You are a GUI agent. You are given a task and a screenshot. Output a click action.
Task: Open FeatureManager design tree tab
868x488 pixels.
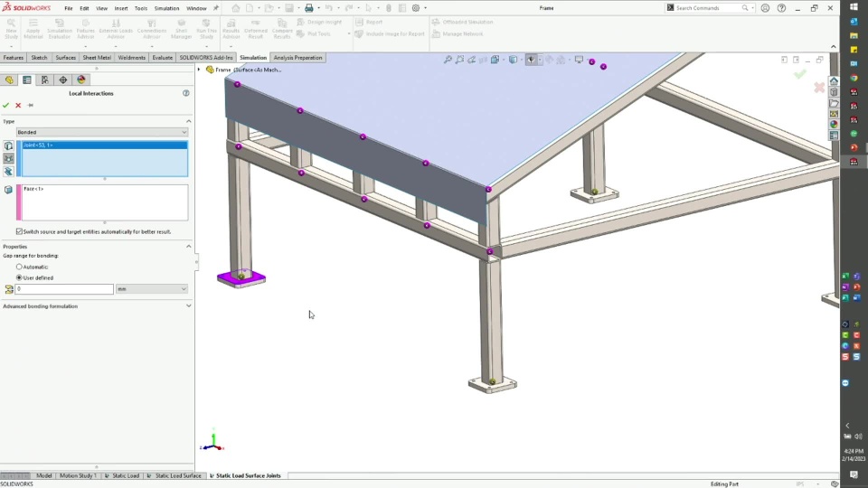(x=9, y=80)
